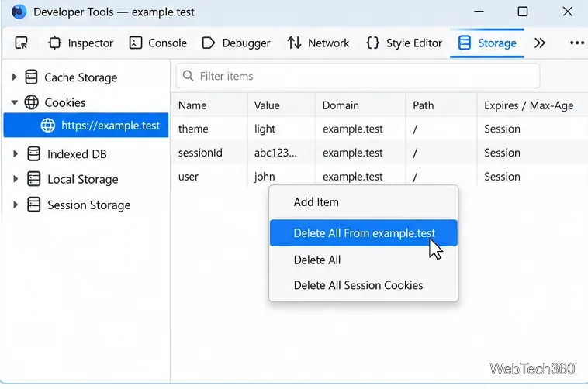Sort by the Path column header

tap(441, 105)
